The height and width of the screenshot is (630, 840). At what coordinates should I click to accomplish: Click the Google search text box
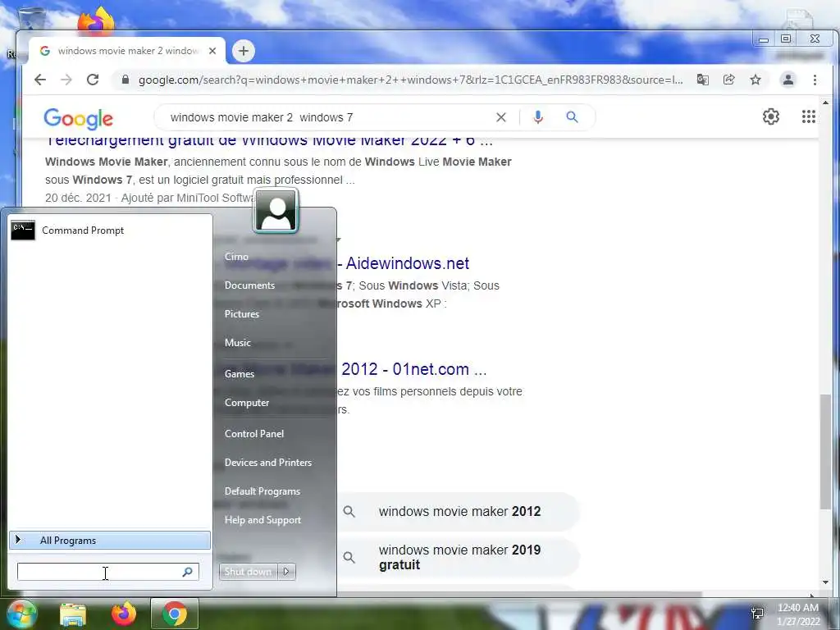[326, 117]
